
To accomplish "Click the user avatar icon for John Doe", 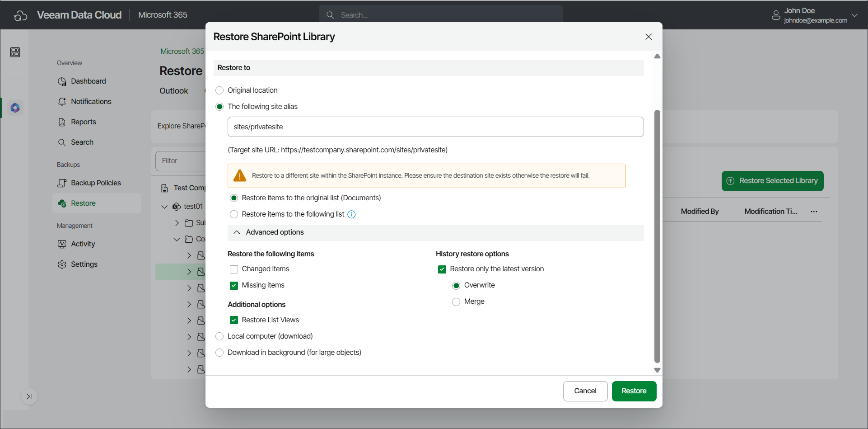I will [x=776, y=15].
